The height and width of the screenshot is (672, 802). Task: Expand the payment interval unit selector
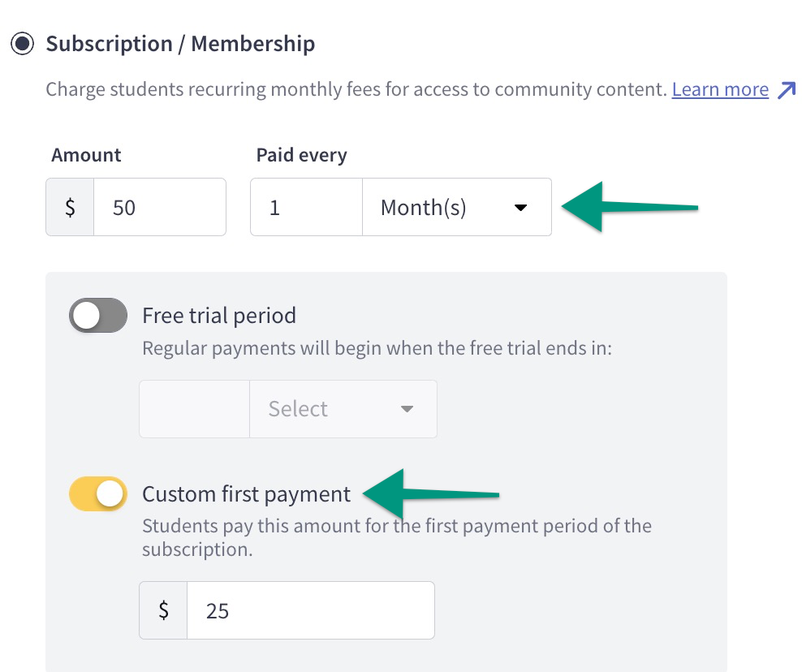coord(456,207)
